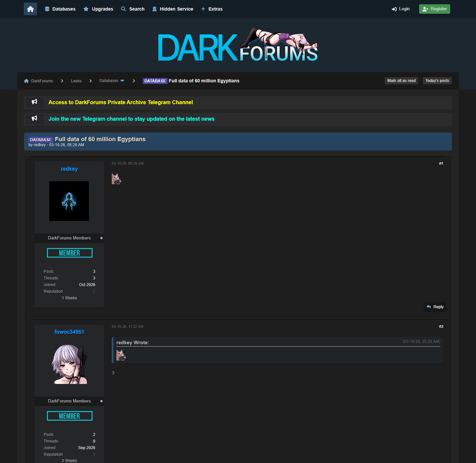Screen dimensions: 476x463
Task: Click fowoc34951's offline status dot
Action: coord(101,401)
